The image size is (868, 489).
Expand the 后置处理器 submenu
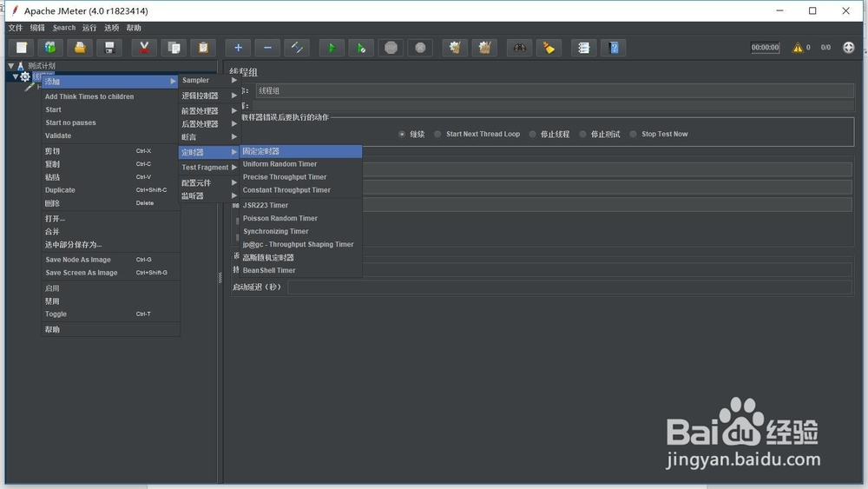click(209, 123)
